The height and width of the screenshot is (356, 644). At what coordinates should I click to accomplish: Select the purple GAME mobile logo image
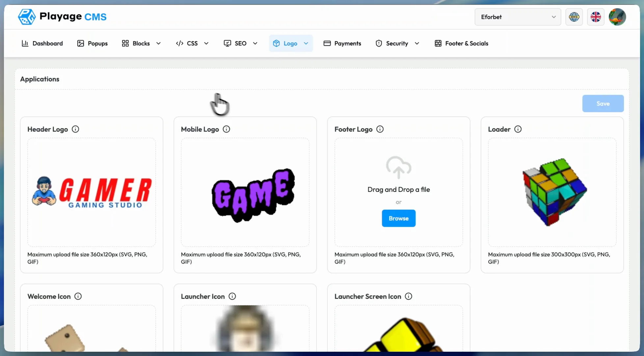pyautogui.click(x=253, y=195)
